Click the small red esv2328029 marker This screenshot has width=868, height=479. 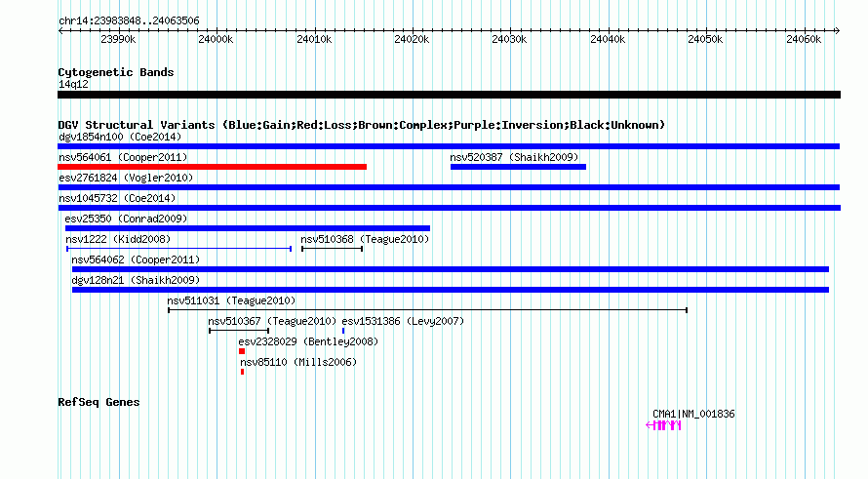coord(242,351)
